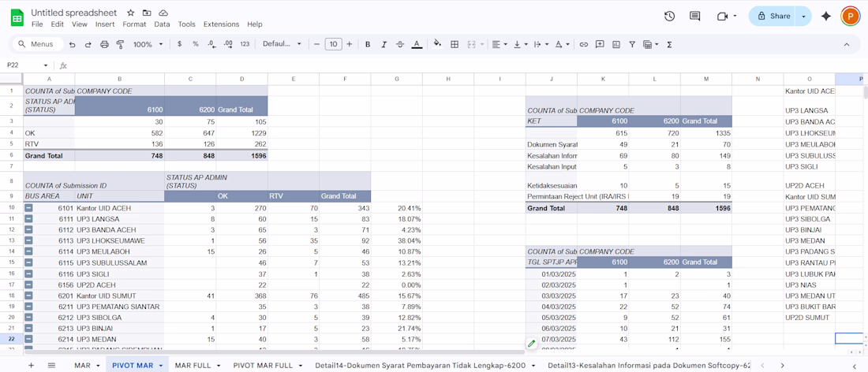Apply strikethrough formatting
Viewport: 868px width, 372px height.
(x=400, y=45)
